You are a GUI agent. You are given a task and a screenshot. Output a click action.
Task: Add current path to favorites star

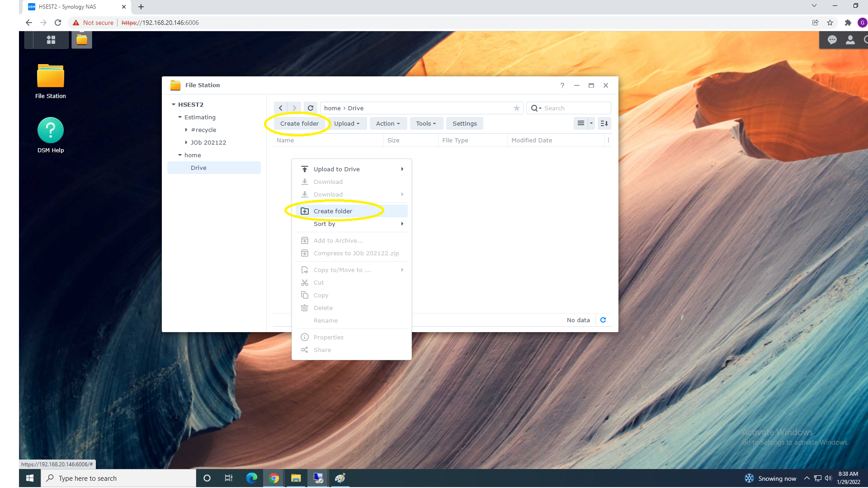516,108
